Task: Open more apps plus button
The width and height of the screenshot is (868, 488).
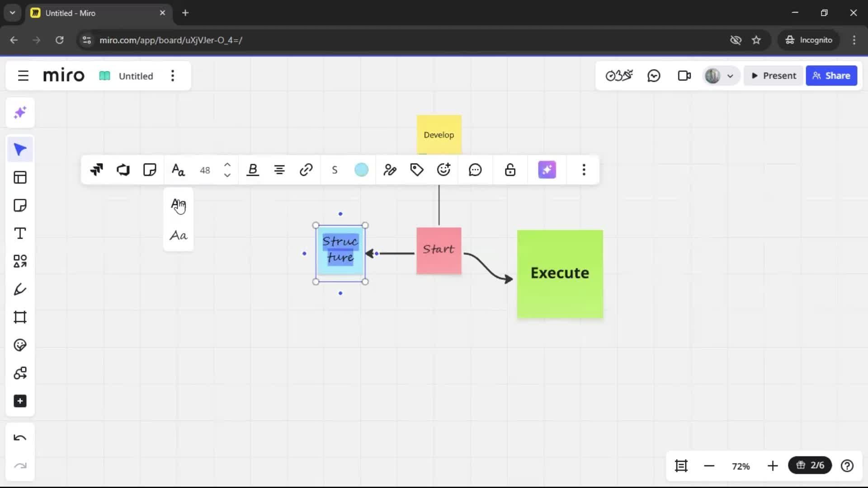Action: pos(20,401)
